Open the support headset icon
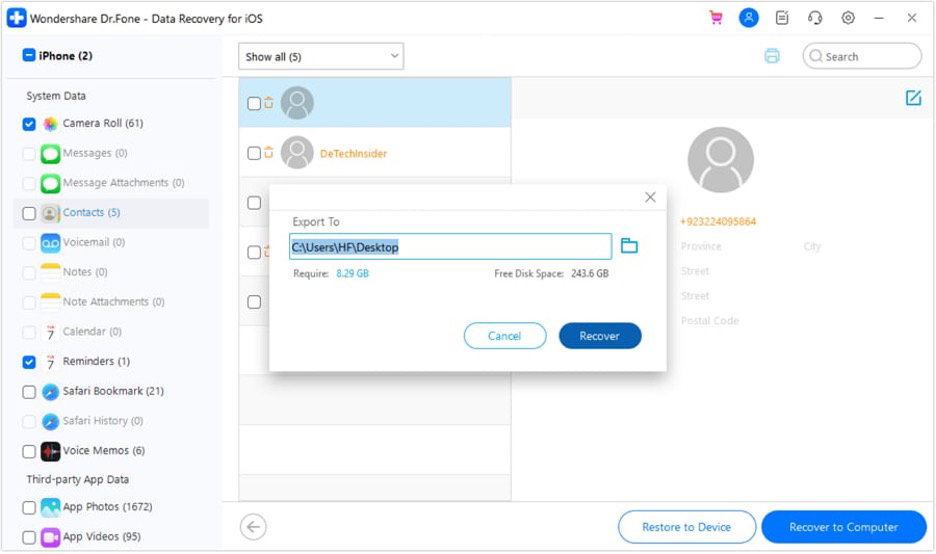Screen dimensions: 936x554 (815, 18)
